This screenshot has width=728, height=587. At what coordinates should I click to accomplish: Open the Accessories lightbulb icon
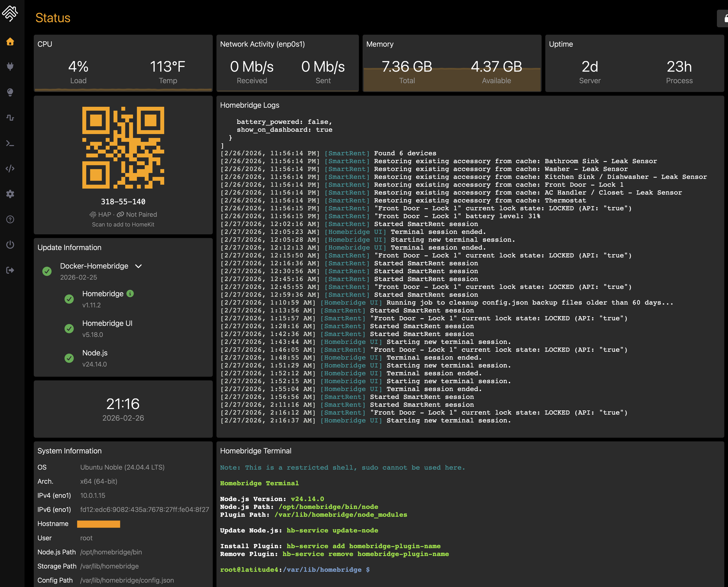coord(10,92)
